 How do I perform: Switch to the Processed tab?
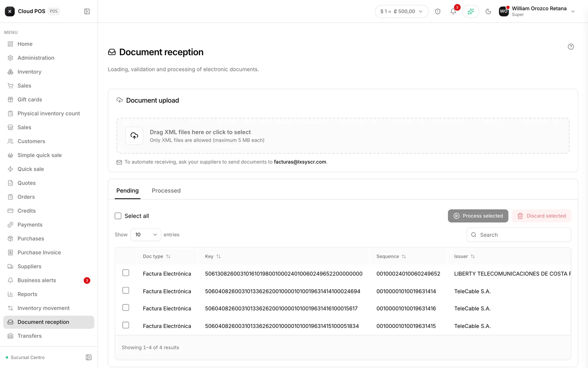tap(166, 191)
